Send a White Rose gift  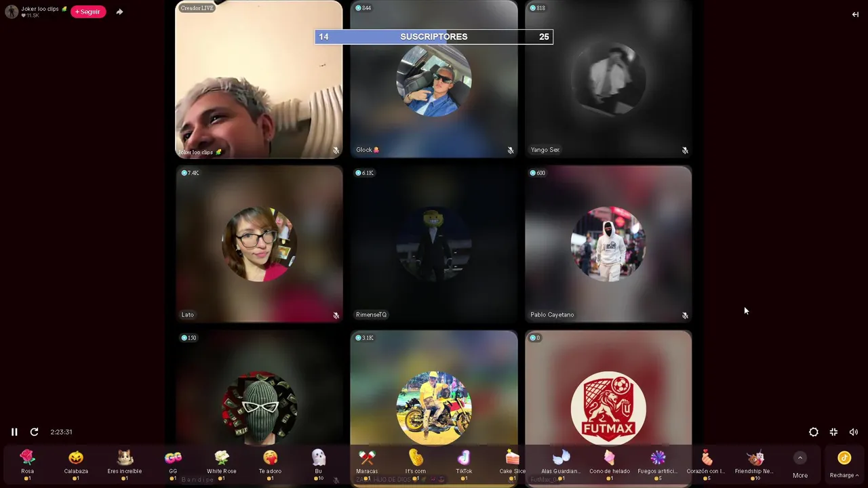(x=222, y=464)
